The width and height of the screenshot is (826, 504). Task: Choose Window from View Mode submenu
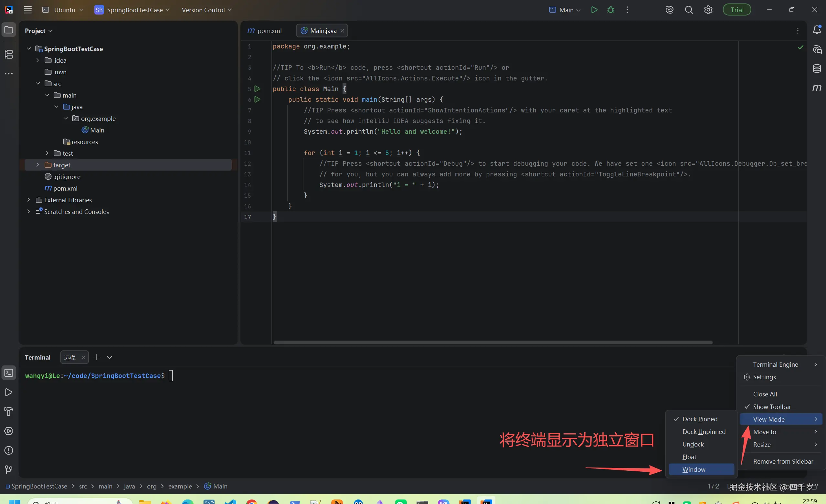(x=694, y=469)
